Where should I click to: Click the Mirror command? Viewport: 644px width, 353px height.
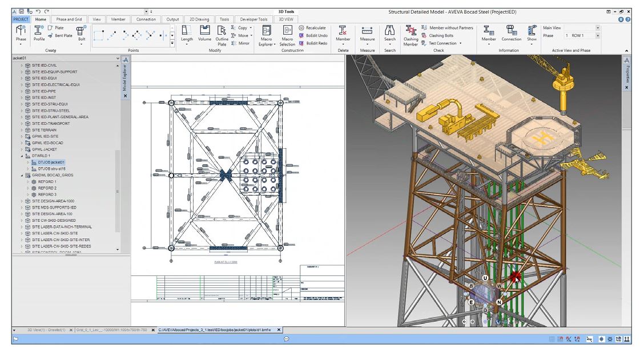[x=240, y=43]
